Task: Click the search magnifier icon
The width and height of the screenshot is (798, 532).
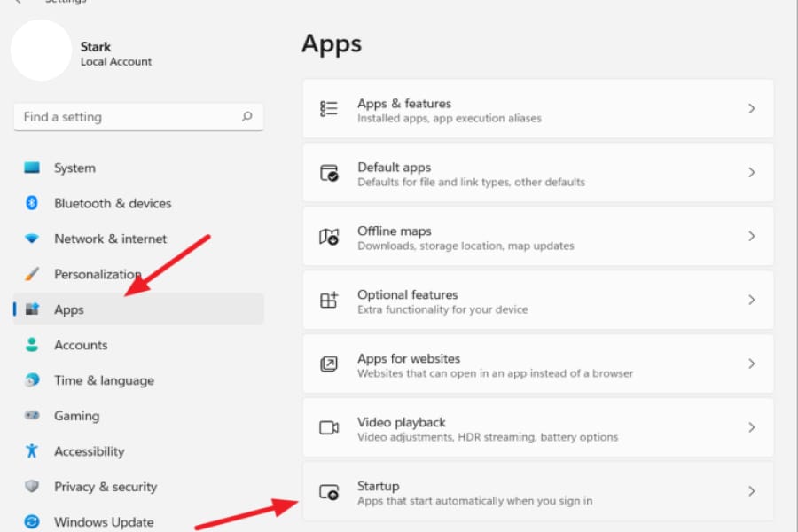Action: (246, 116)
